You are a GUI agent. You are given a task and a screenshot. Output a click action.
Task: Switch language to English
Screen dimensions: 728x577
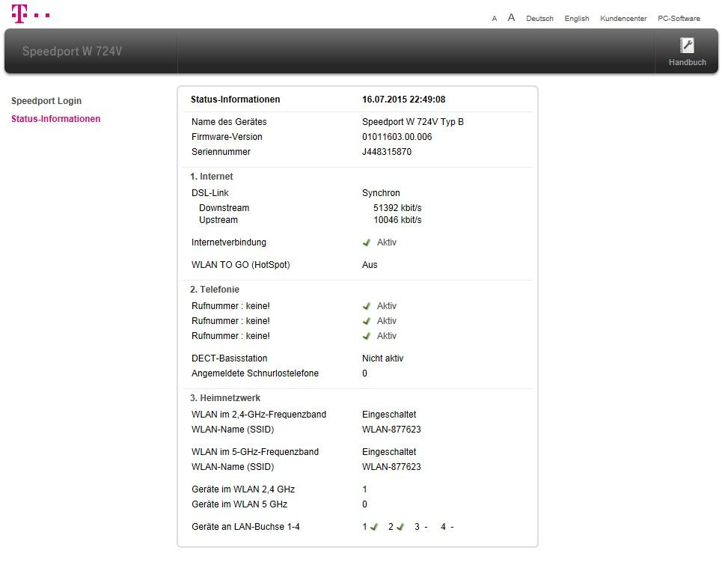coord(577,19)
